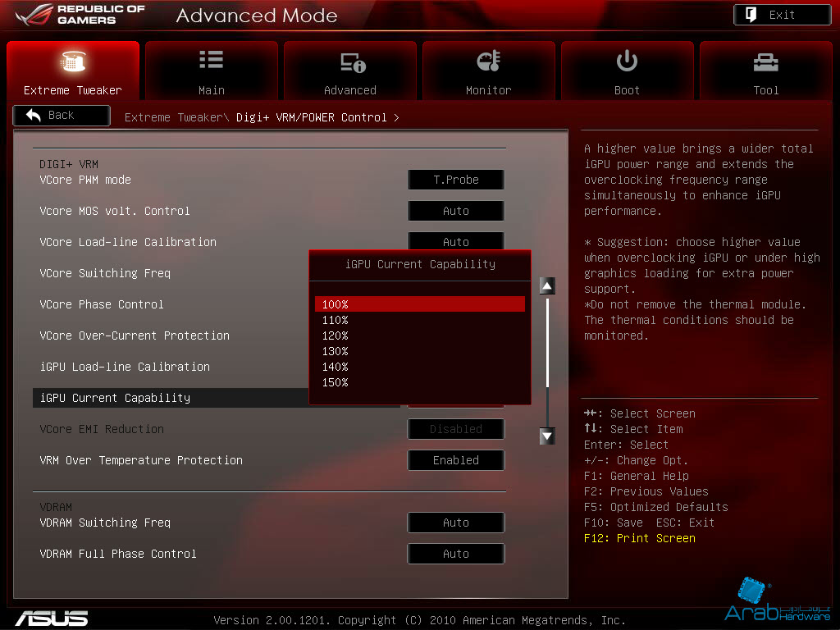This screenshot has width=840, height=630.
Task: Open VCore PWM mode T.Probe dropdown
Action: tap(455, 180)
